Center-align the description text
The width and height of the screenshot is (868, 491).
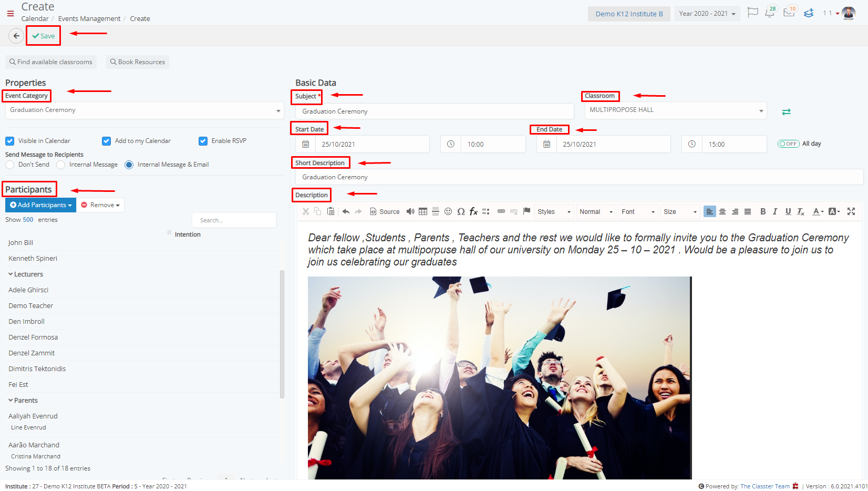722,211
